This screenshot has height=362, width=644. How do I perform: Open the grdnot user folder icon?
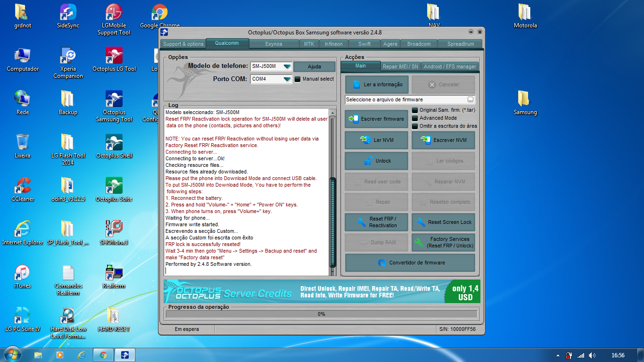tap(23, 16)
